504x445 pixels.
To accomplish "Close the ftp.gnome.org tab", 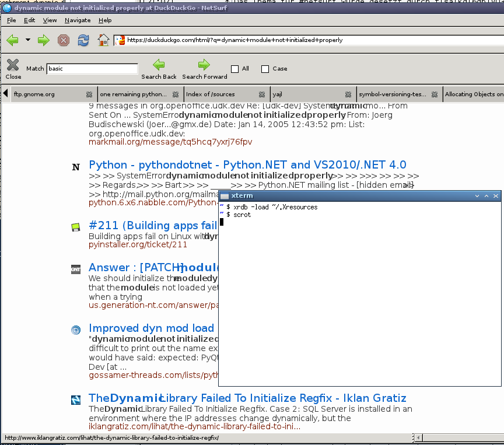I will (x=89, y=94).
